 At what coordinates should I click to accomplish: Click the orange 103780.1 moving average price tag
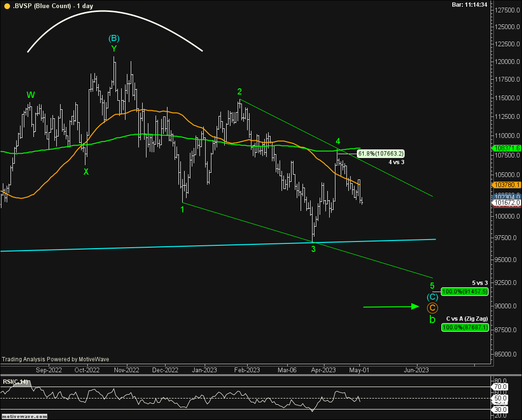[506, 185]
